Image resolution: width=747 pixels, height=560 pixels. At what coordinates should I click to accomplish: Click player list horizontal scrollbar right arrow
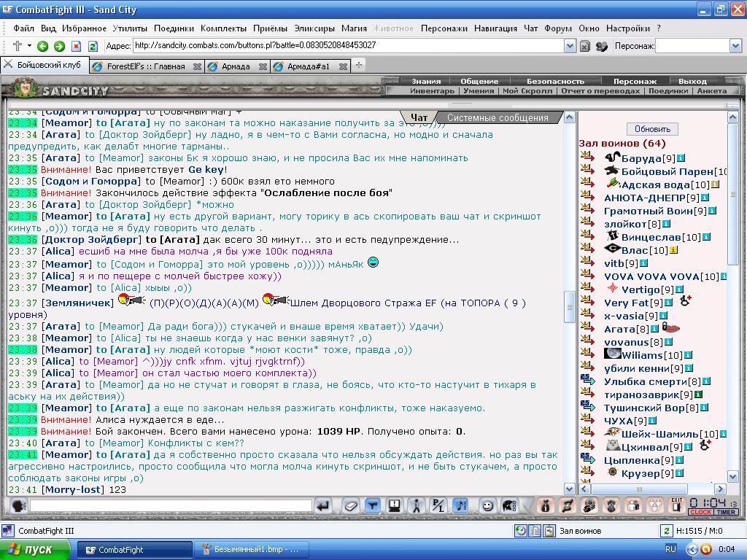tap(720, 489)
